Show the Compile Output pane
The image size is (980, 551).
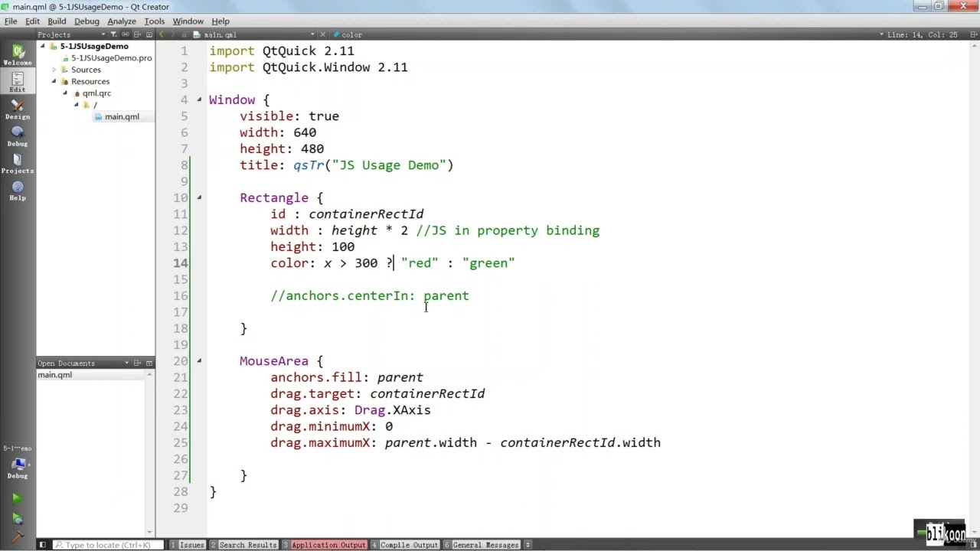[405, 545]
